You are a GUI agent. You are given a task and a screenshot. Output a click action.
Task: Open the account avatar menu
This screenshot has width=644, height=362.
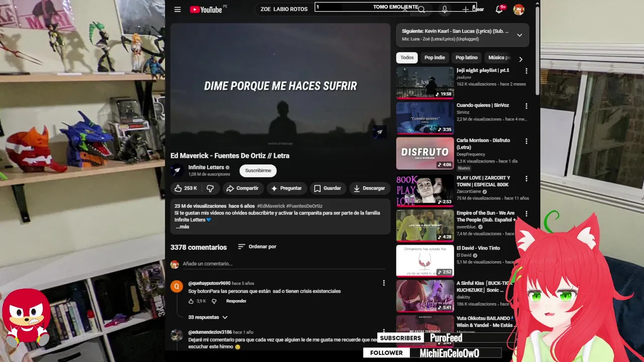coord(519,10)
